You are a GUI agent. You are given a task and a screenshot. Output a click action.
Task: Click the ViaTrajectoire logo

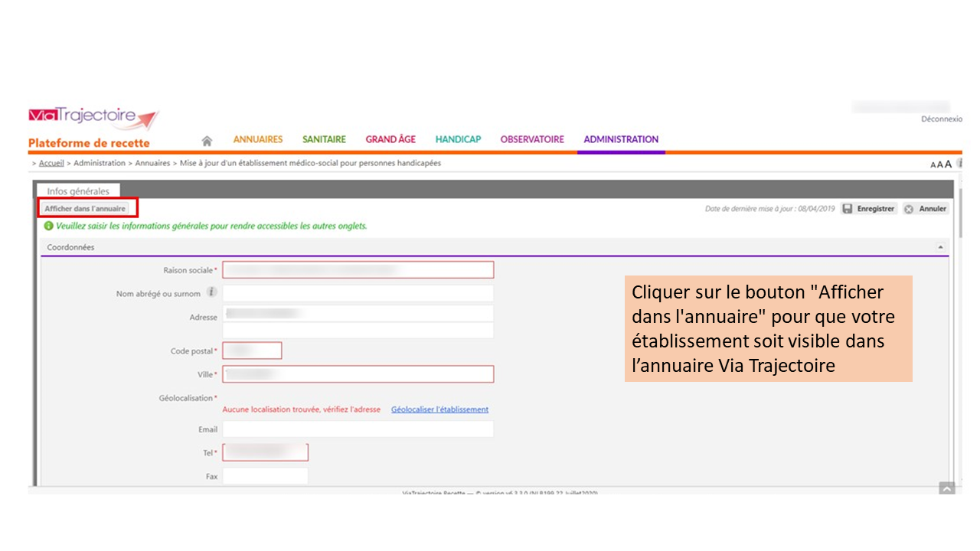click(x=93, y=117)
